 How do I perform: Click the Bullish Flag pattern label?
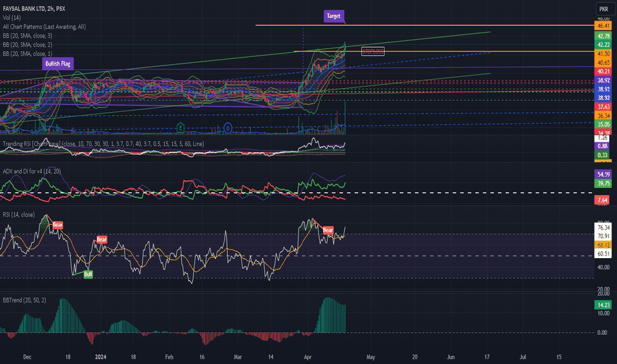click(x=58, y=64)
